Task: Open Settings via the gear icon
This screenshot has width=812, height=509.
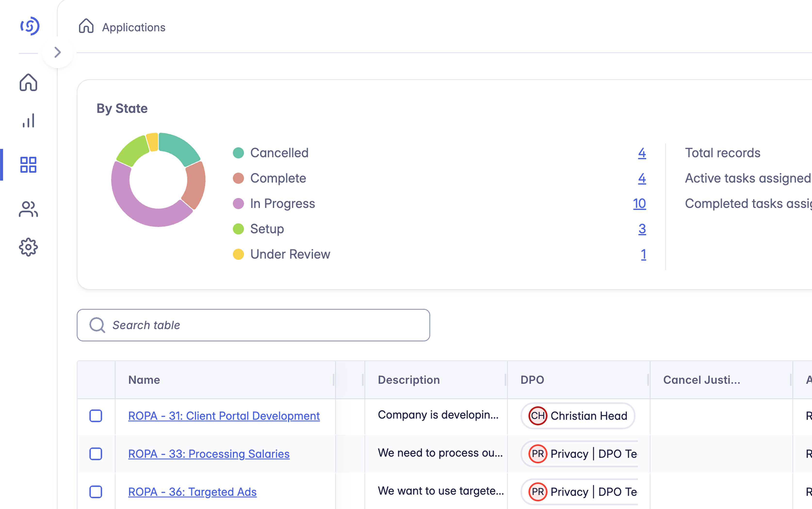Action: point(28,247)
